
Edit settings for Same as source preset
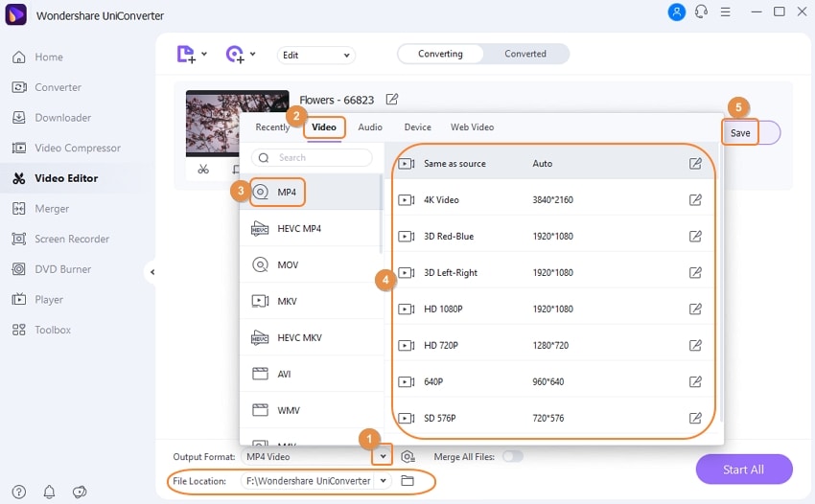pyautogui.click(x=695, y=164)
